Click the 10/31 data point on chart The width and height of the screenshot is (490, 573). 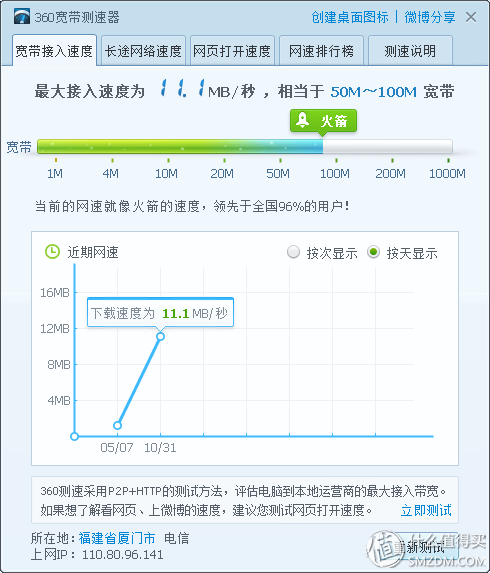point(160,336)
